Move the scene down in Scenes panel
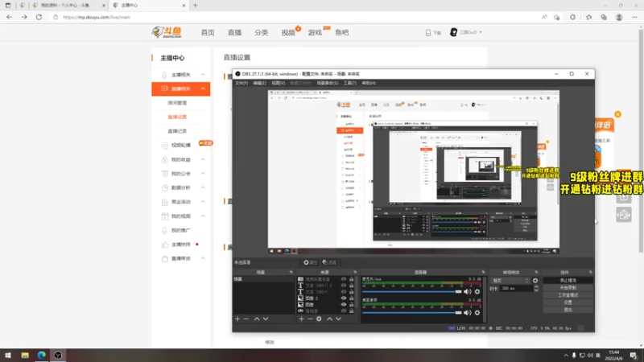This screenshot has height=362, width=644. click(x=266, y=319)
